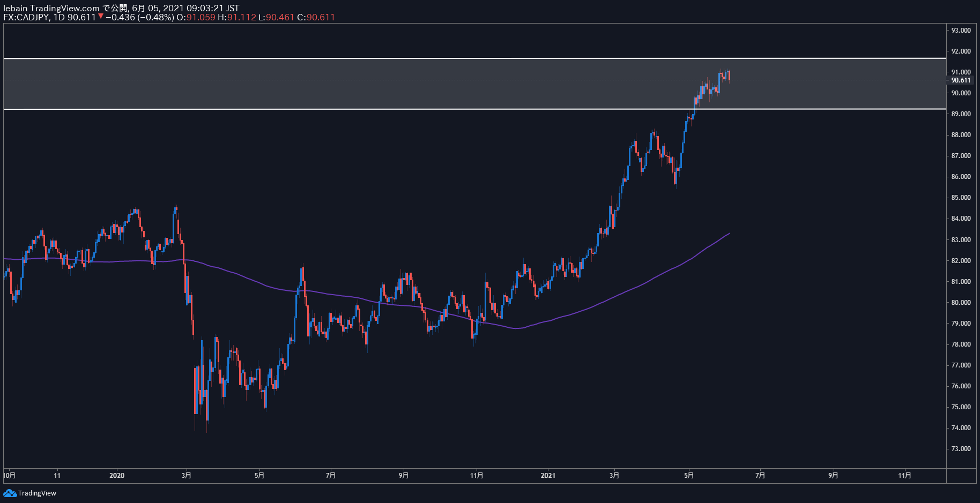Click the 5月 label following 2021
This screenshot has height=503, width=980.
689,476
